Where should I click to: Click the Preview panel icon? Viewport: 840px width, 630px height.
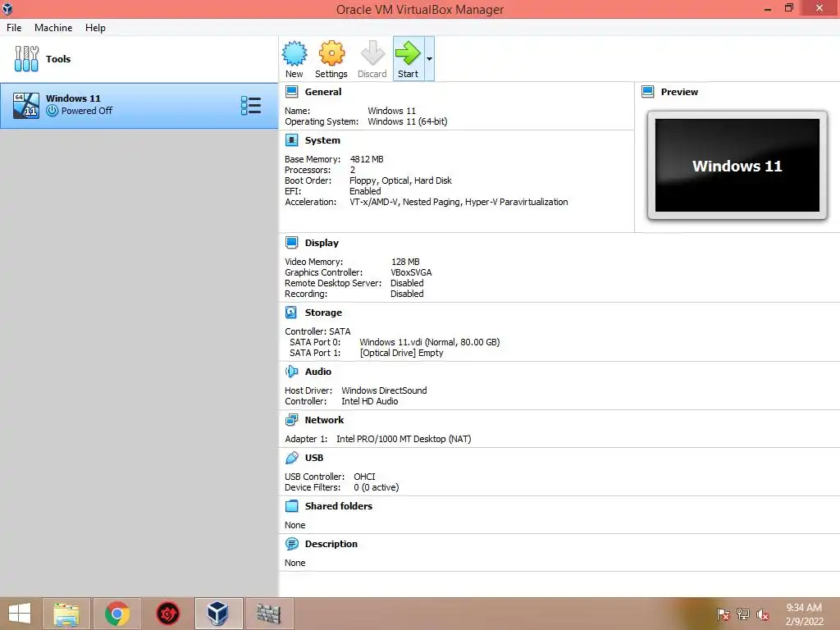point(648,92)
